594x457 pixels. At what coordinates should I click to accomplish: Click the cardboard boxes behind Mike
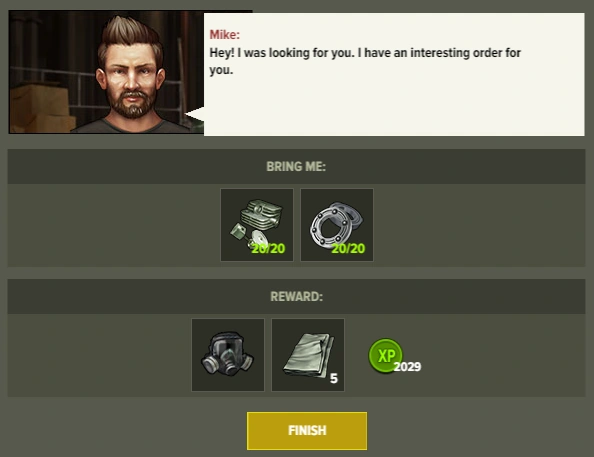[40, 108]
